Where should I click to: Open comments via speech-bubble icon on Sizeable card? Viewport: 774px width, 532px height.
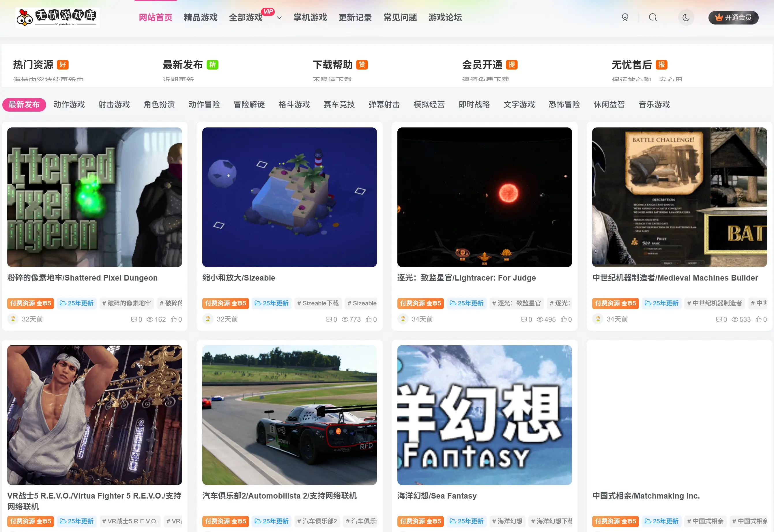pyautogui.click(x=329, y=319)
